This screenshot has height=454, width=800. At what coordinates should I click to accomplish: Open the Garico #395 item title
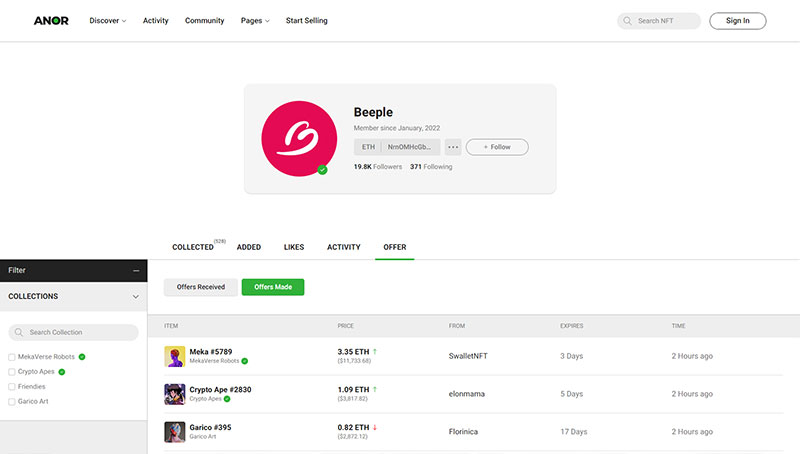(x=210, y=427)
